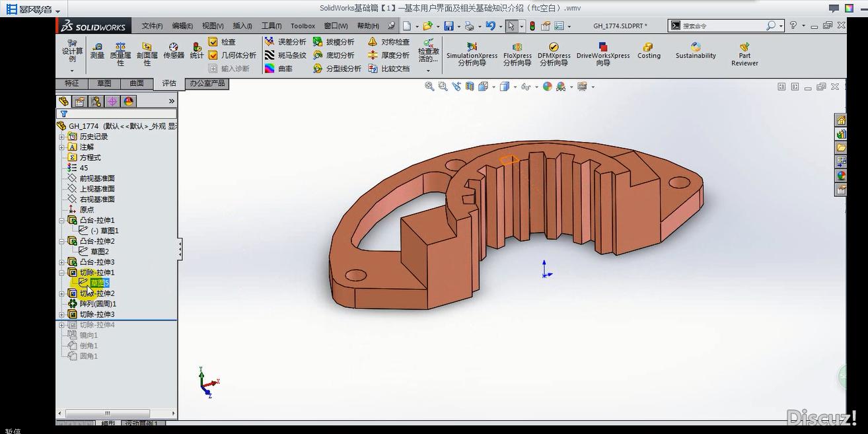Collapse the 凸台-拉伸1 feature node
The height and width of the screenshot is (434, 868).
[x=62, y=220]
